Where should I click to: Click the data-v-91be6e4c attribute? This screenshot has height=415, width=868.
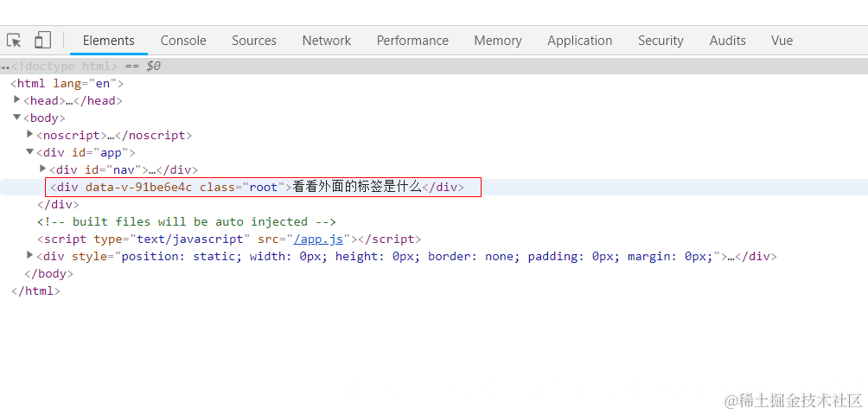coord(138,187)
